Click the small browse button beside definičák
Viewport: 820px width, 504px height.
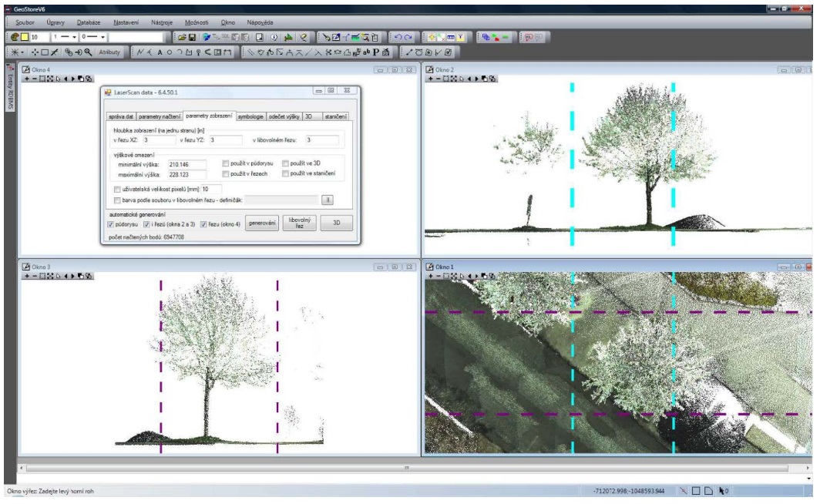pos(328,200)
